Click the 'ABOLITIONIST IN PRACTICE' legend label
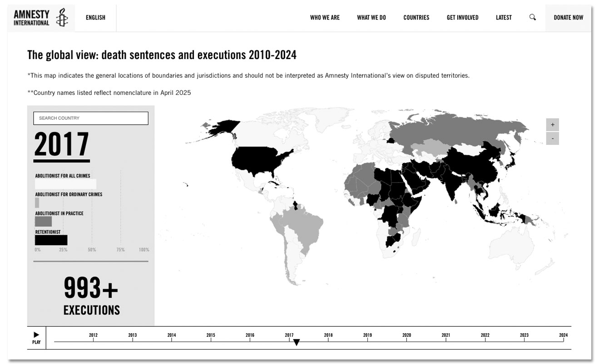 click(59, 213)
